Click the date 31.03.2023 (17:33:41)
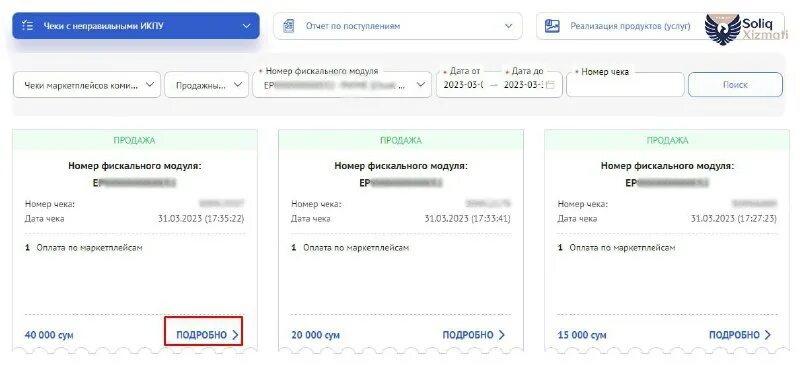The image size is (800, 371). point(467,218)
